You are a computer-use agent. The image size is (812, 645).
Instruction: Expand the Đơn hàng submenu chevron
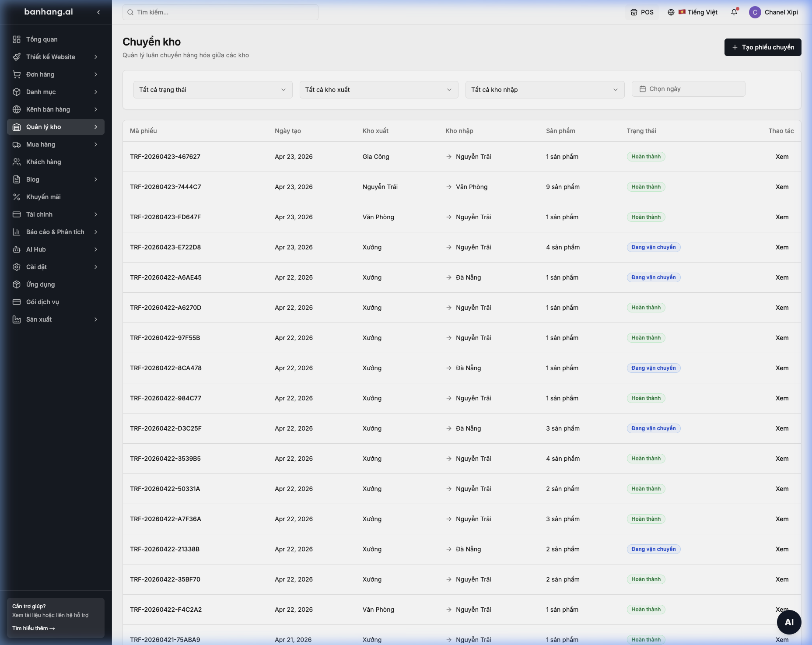tap(96, 74)
